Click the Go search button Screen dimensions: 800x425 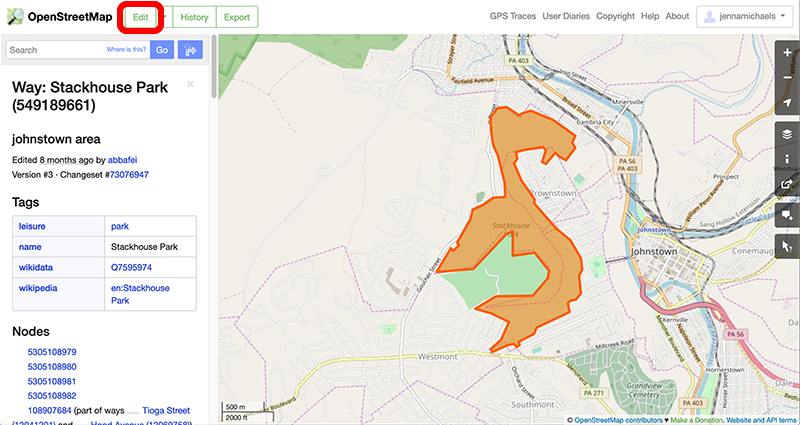[162, 50]
